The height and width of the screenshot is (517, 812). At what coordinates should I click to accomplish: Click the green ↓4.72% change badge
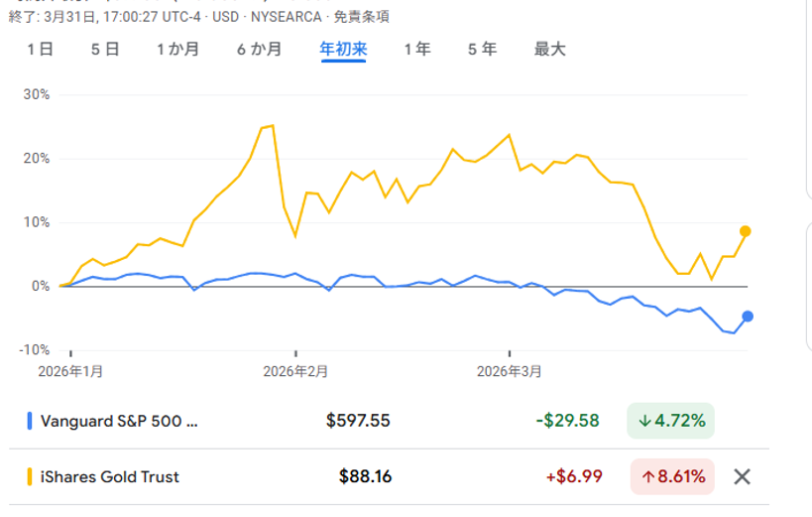[670, 421]
